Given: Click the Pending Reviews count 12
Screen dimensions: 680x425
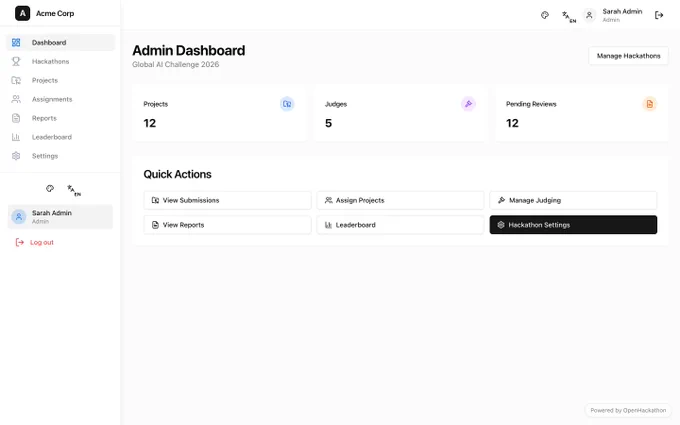Looking at the screenshot, I should (512, 123).
